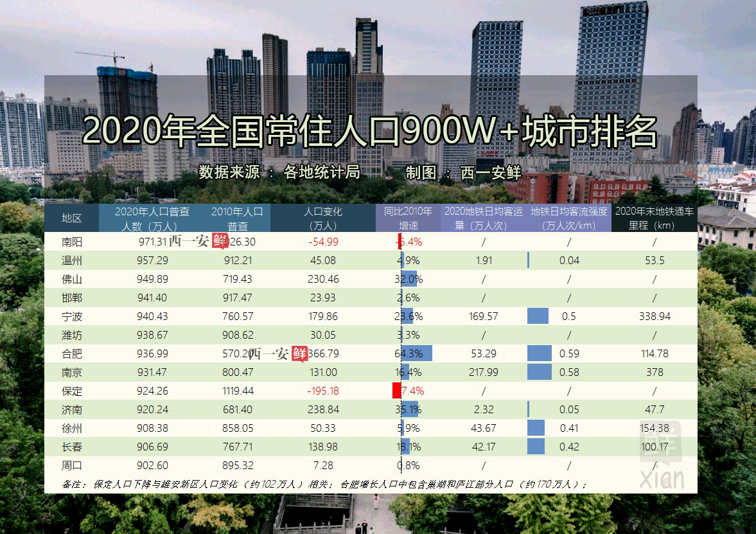Select the 936.99 cell

(x=152, y=353)
